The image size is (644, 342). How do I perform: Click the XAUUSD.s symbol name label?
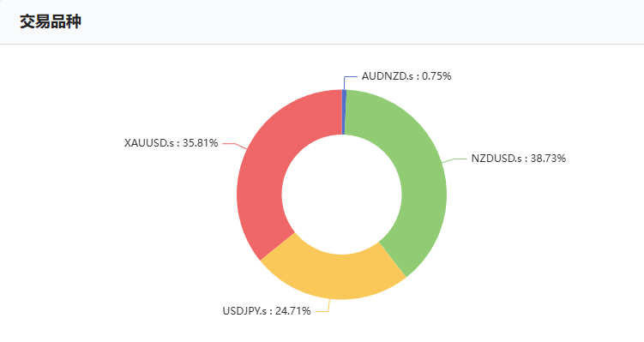coord(149,143)
